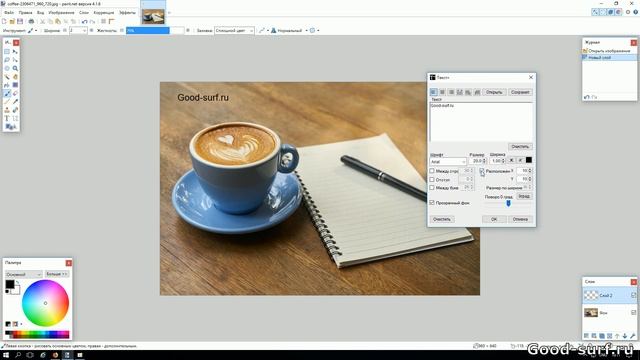Click the Open file toolbar icon
This screenshot has width=640, height=360.
coord(12,21)
